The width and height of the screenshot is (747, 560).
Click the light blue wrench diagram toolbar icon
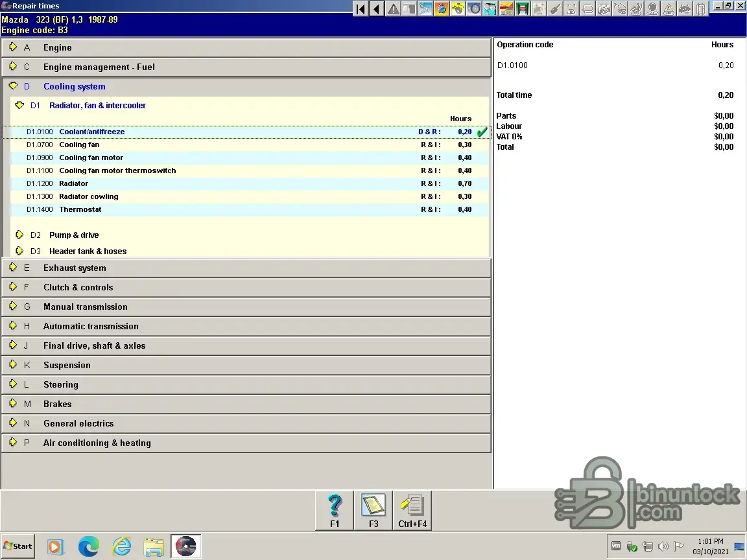(425, 8)
